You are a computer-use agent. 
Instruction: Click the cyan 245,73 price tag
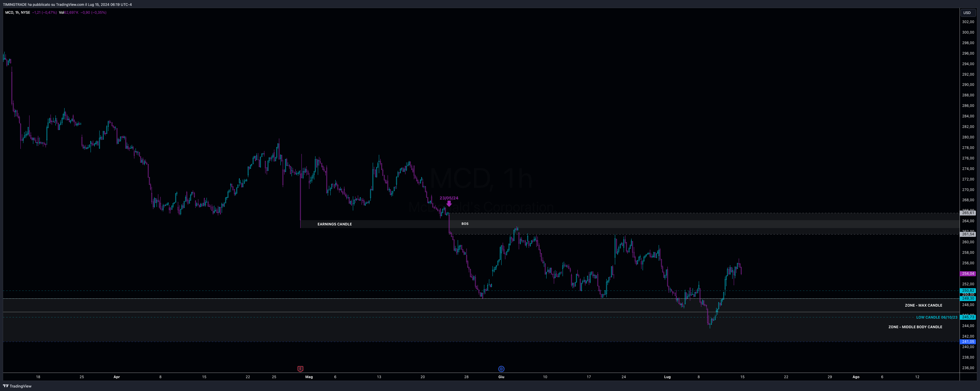(x=968, y=317)
